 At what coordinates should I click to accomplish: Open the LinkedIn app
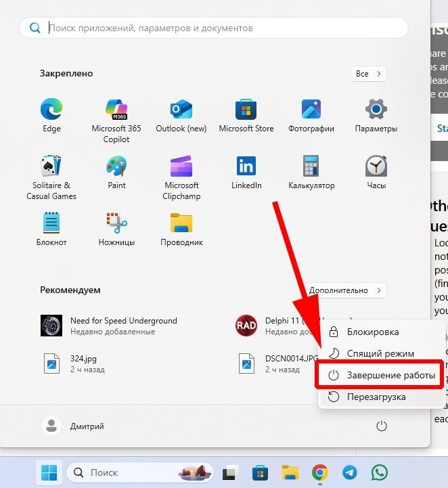[246, 173]
